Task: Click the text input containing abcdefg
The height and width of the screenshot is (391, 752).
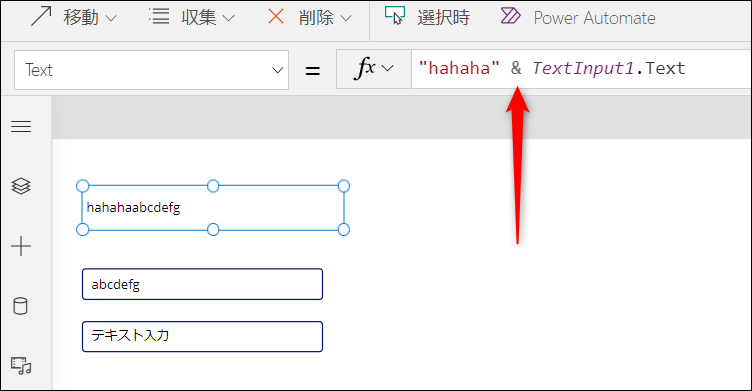Action: 202,284
